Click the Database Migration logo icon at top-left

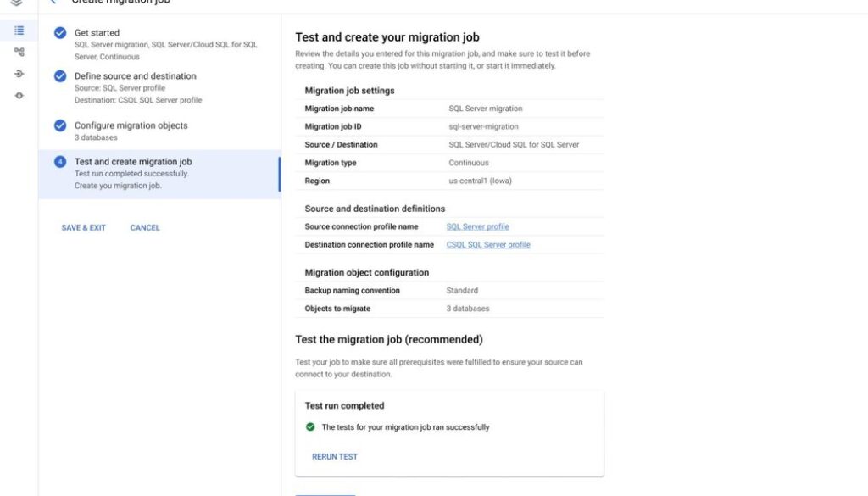coord(17,3)
